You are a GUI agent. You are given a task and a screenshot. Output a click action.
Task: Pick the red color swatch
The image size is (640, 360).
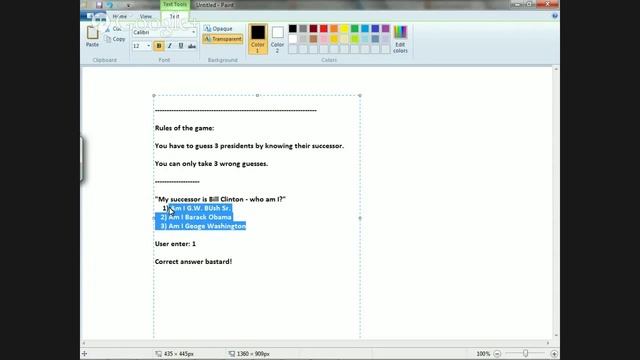point(324,29)
